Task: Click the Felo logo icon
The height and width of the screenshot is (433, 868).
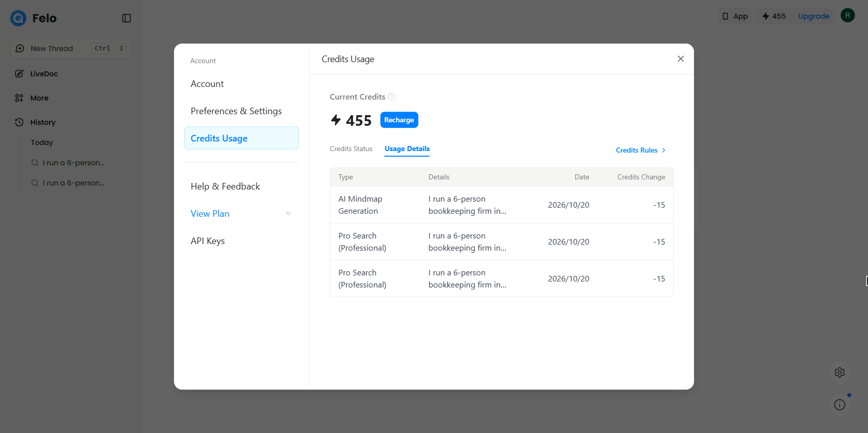Action: 18,18
